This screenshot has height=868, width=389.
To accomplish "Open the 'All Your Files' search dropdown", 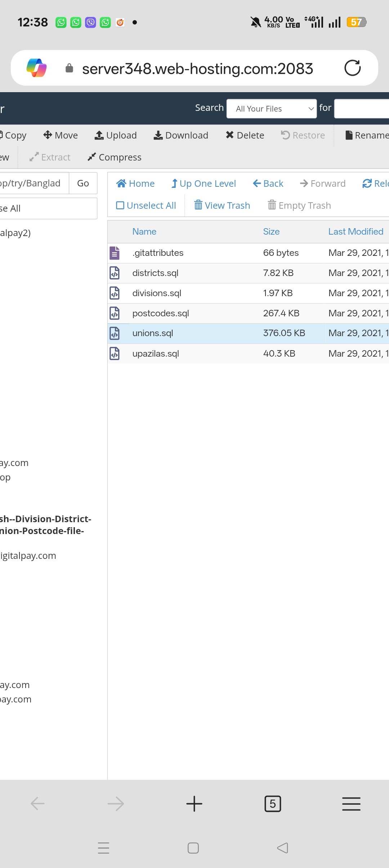I will coord(272,109).
